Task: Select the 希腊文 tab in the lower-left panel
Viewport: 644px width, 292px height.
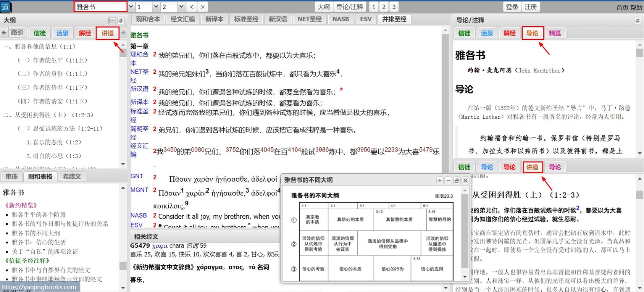Action: coord(72,177)
